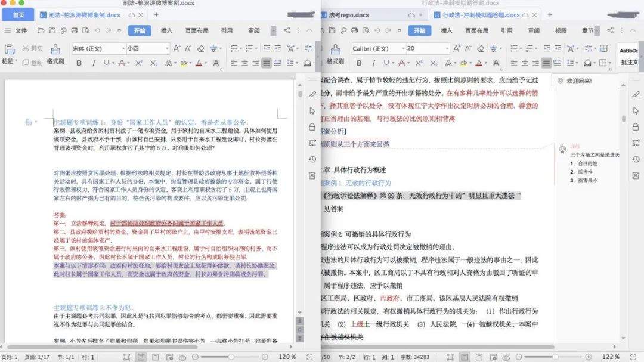Apply yellow highlight color in the right window
Viewport: 644px width, 362px height.
coord(464,63)
